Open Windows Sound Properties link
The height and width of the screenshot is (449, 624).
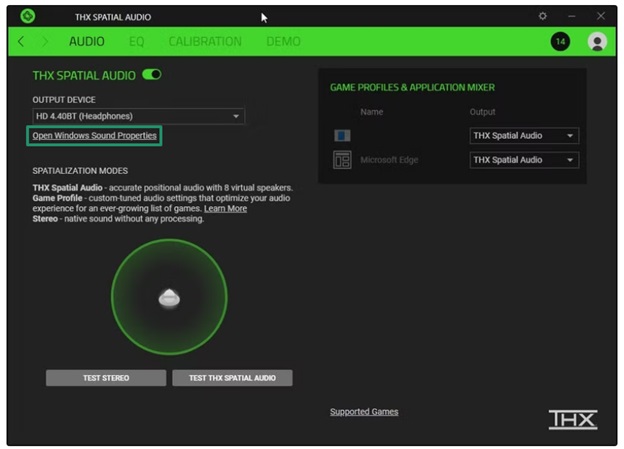click(94, 136)
